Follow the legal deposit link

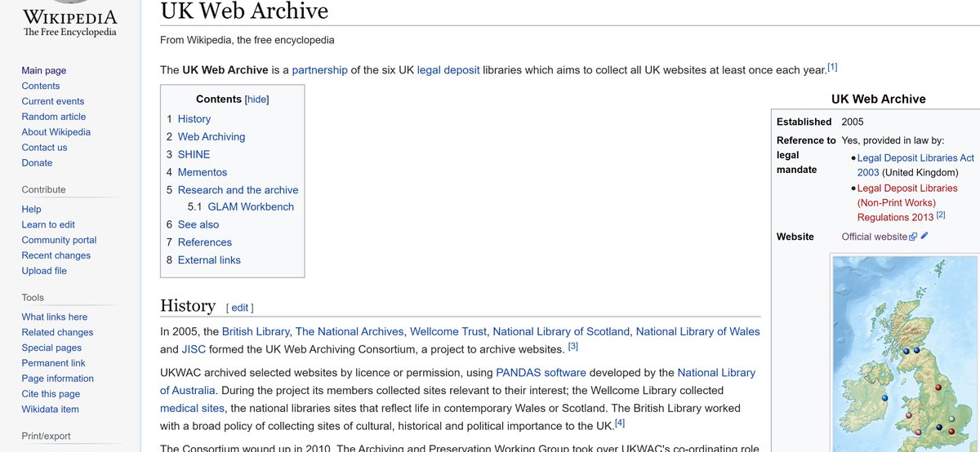pos(448,70)
